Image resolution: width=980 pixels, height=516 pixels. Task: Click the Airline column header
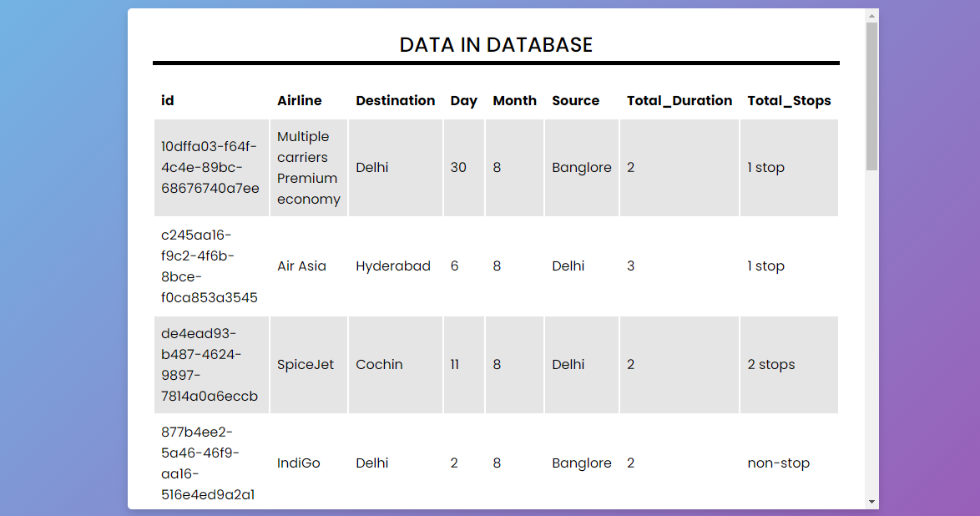tap(299, 100)
